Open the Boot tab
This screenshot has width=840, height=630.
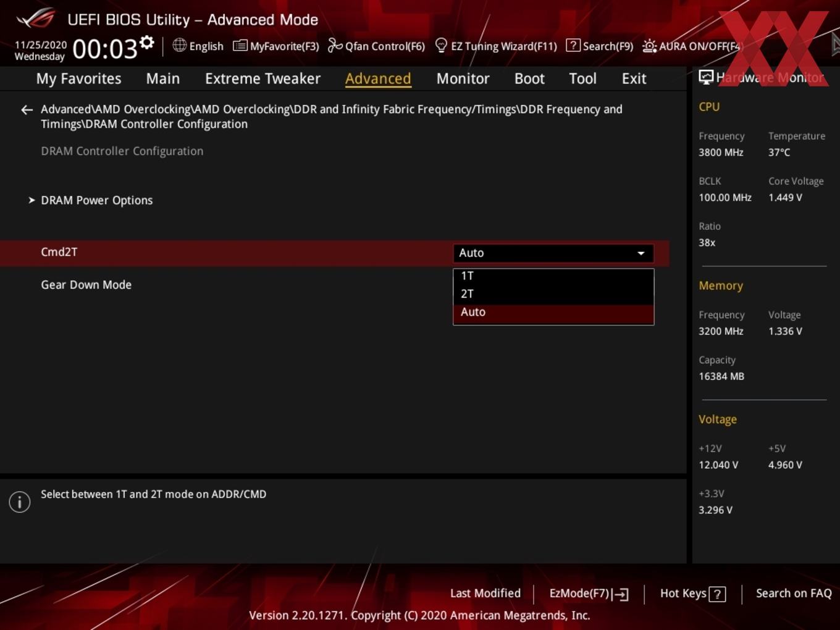[x=529, y=78]
